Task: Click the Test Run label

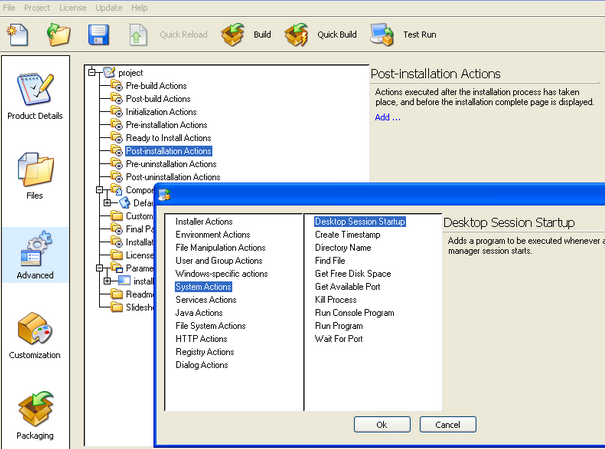Action: point(419,34)
